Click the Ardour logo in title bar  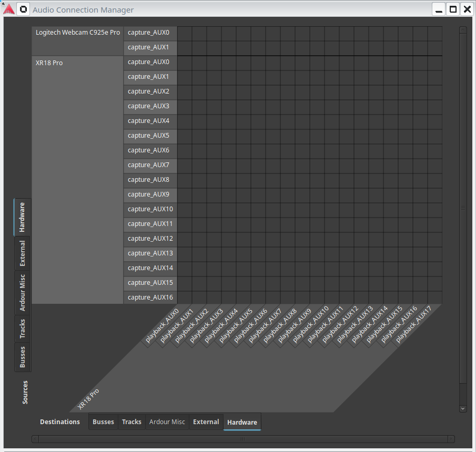pos(9,9)
